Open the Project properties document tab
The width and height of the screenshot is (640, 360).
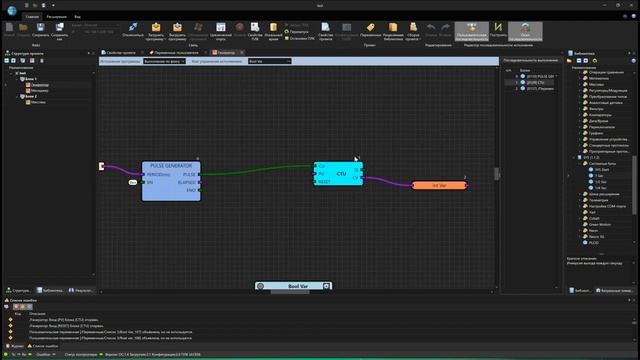tap(121, 53)
